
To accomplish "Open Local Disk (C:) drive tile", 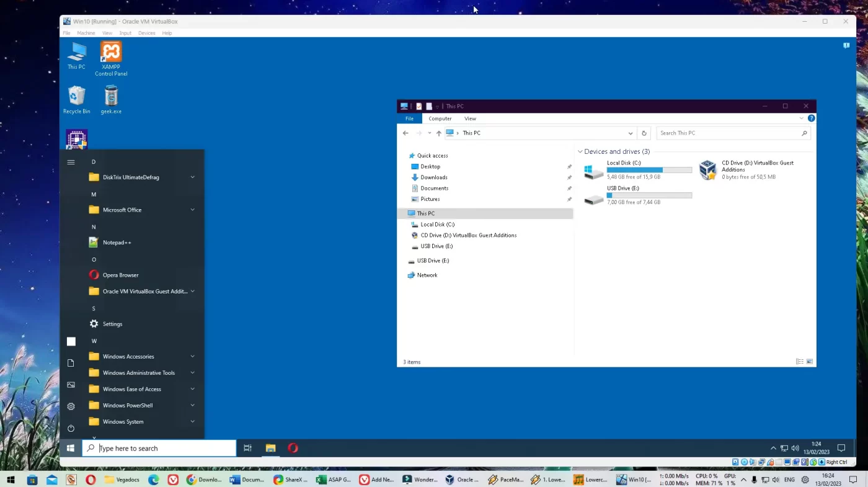I will click(x=638, y=170).
